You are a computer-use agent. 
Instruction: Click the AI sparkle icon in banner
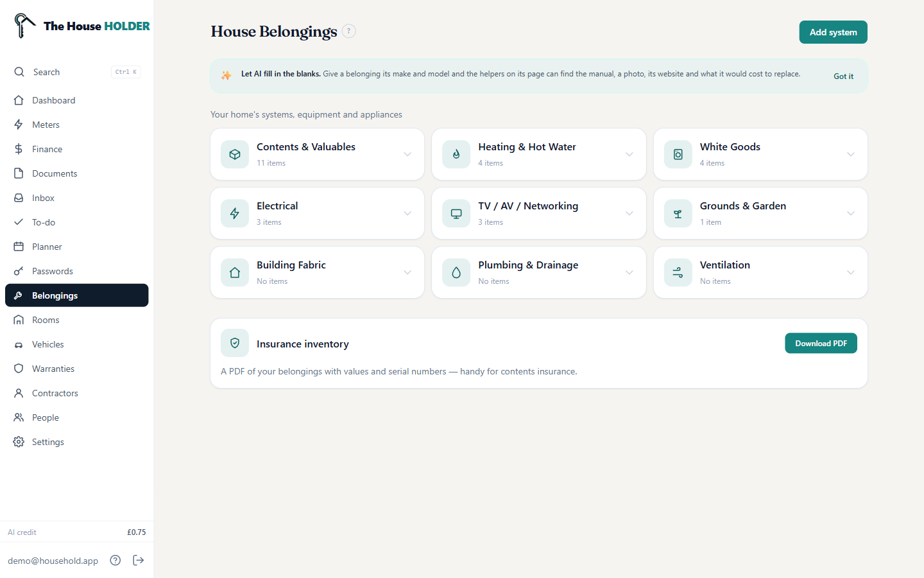pos(227,75)
